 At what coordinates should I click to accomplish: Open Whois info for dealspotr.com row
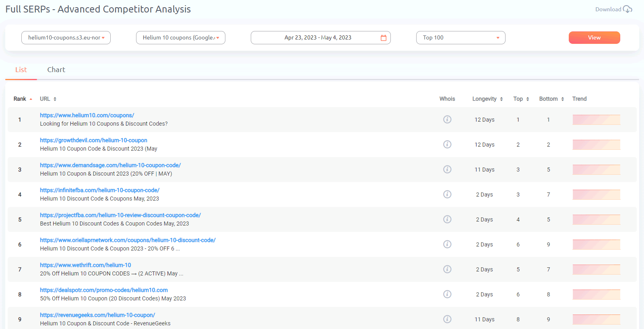pos(447,294)
